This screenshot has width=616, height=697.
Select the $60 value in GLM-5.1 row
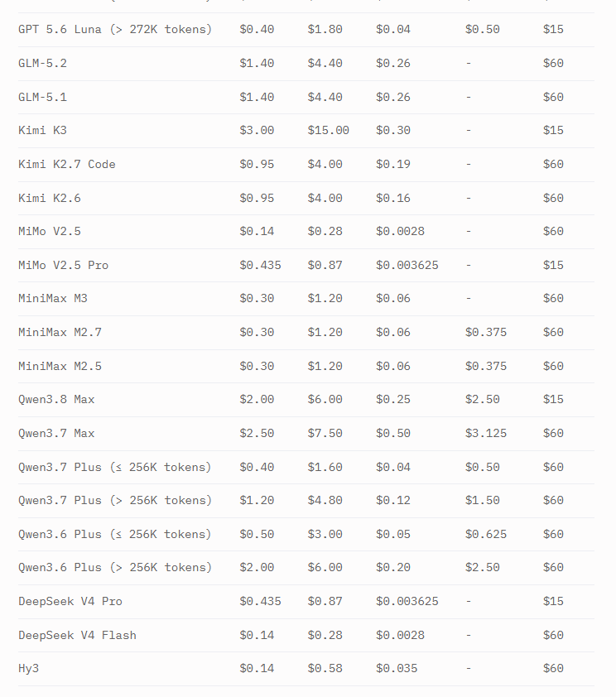553,97
